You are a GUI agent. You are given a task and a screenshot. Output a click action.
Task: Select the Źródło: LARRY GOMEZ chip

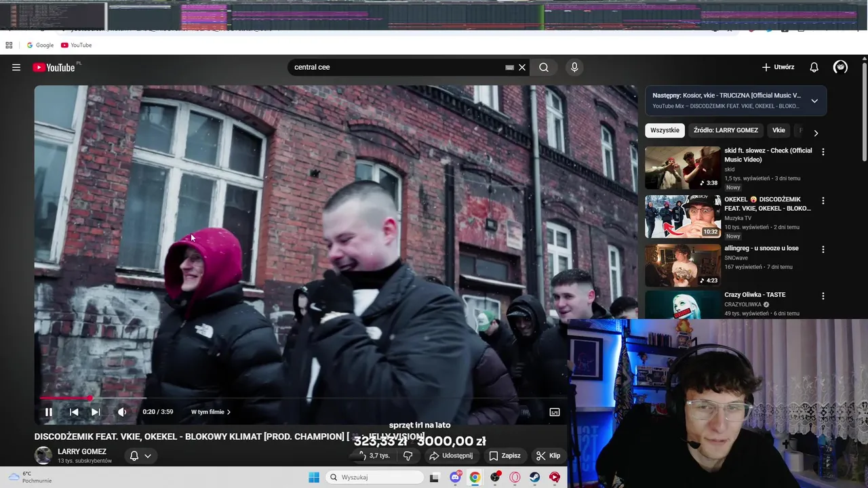coord(726,130)
